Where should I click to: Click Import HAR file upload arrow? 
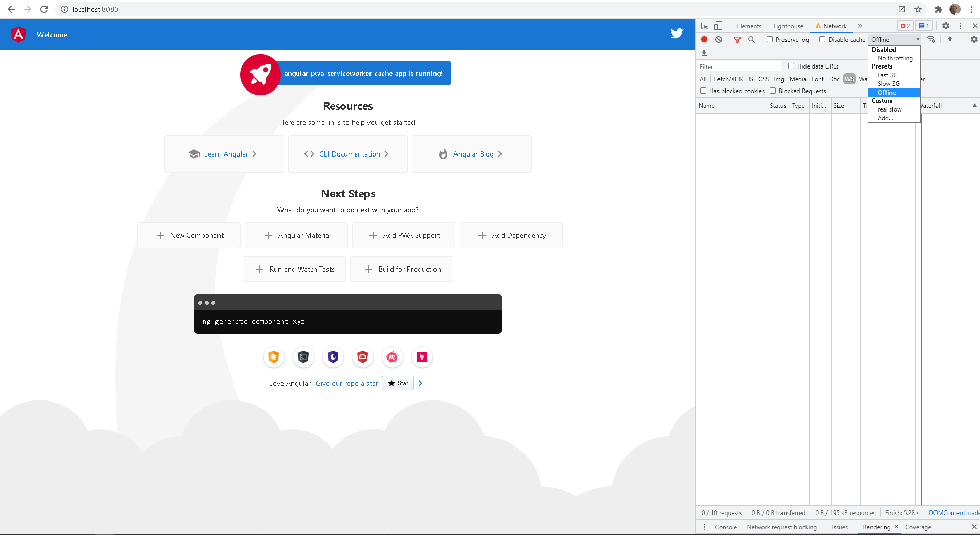950,39
